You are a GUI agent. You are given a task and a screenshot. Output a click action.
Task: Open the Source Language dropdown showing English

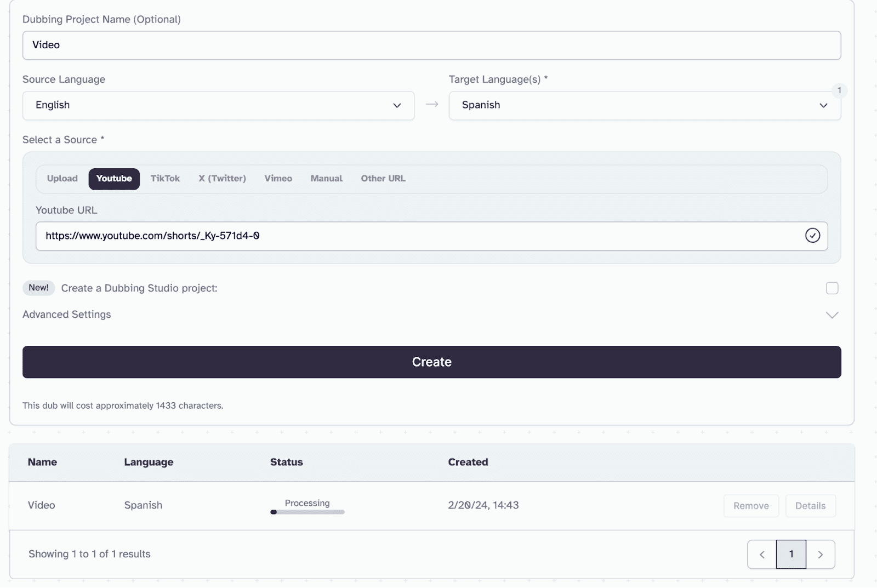point(218,105)
